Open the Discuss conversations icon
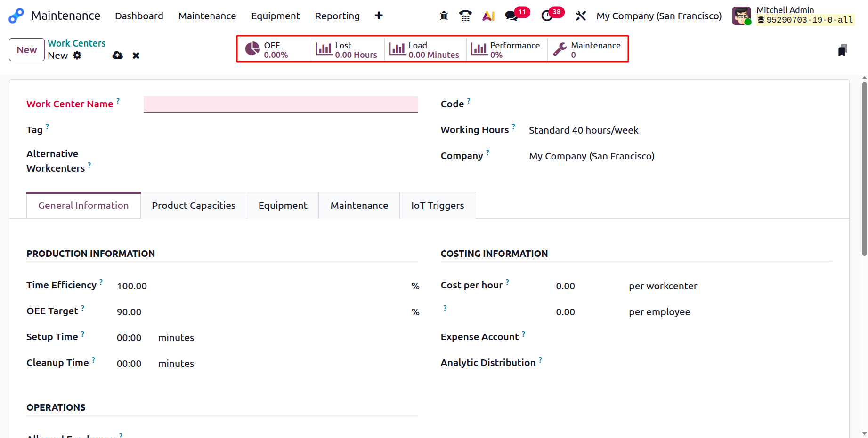This screenshot has width=868, height=438. coord(511,16)
